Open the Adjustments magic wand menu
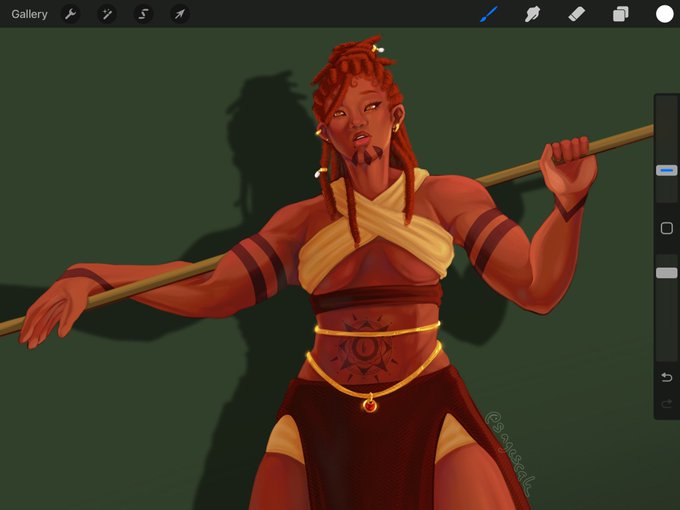The width and height of the screenshot is (680, 510). click(x=107, y=14)
